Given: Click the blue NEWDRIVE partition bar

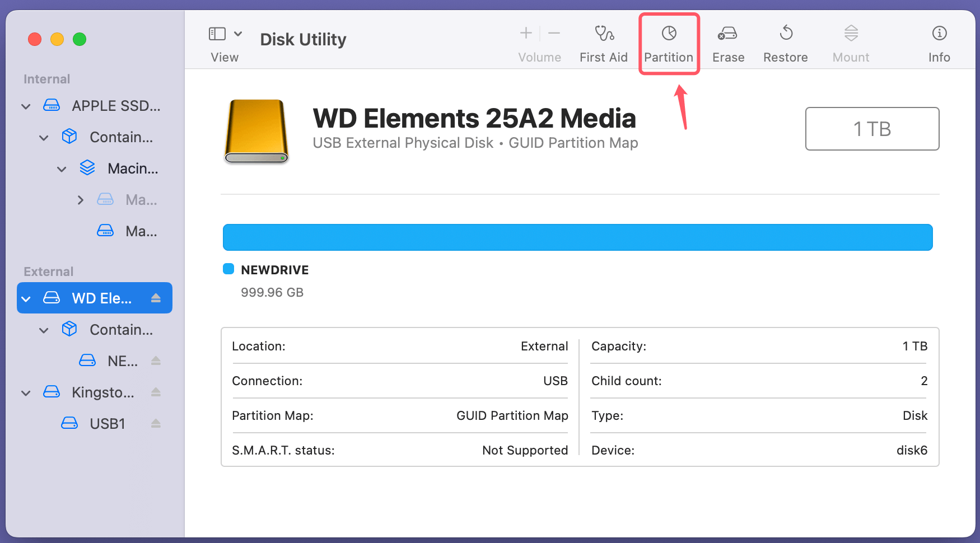Looking at the screenshot, I should [x=577, y=237].
